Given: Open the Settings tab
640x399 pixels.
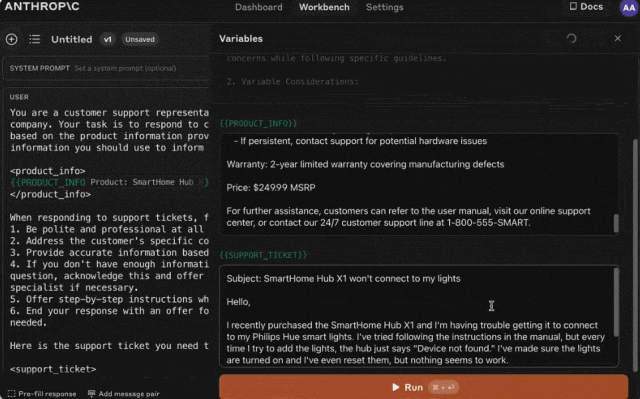Looking at the screenshot, I should pyautogui.click(x=384, y=7).
